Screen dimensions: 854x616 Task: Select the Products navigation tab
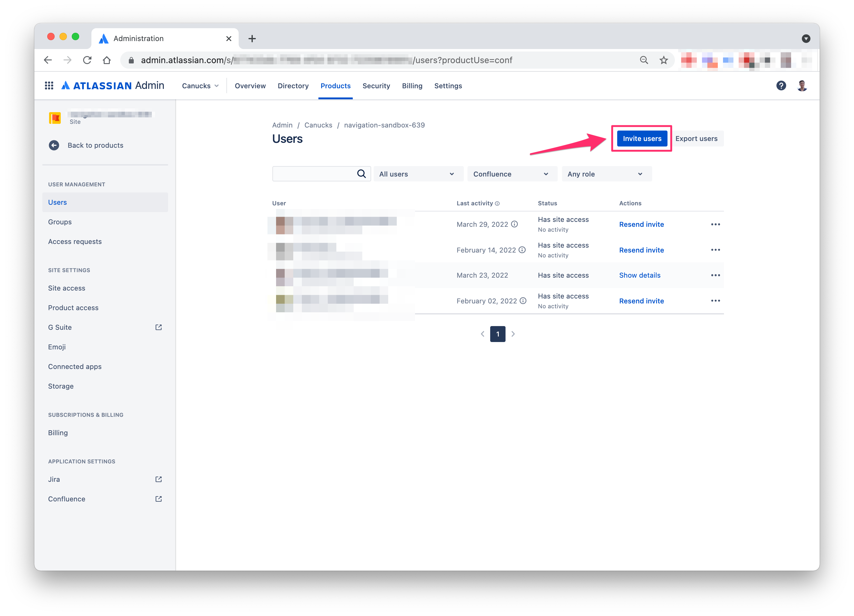click(336, 86)
